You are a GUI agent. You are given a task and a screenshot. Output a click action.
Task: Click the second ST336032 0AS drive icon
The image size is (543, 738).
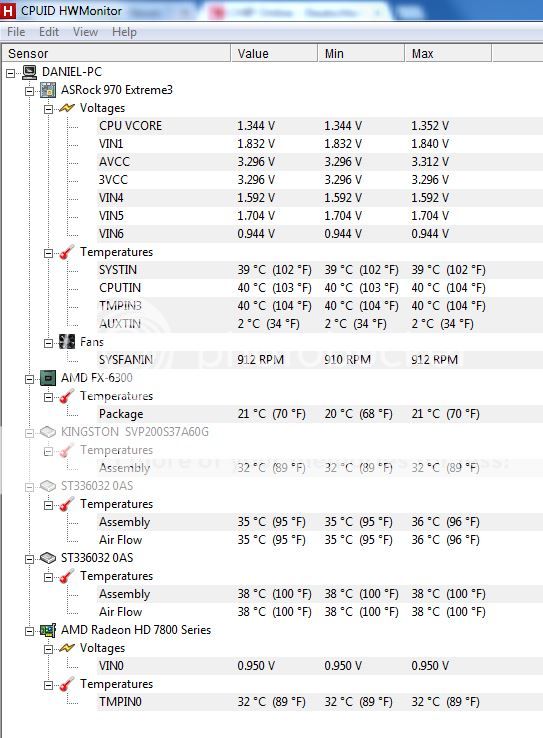(x=48, y=558)
